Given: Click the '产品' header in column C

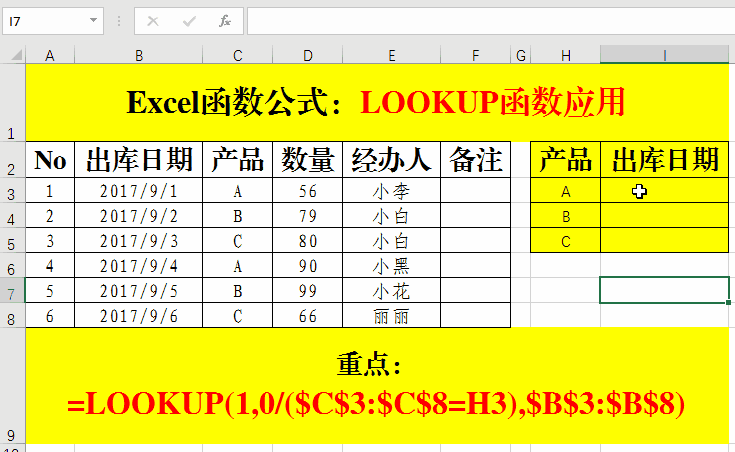Looking at the screenshot, I should (238, 159).
